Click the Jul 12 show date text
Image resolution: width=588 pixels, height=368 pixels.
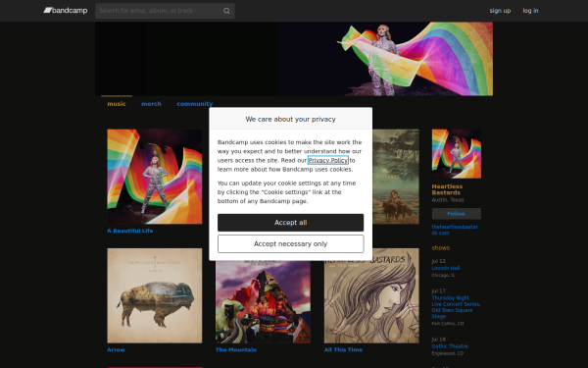point(438,261)
